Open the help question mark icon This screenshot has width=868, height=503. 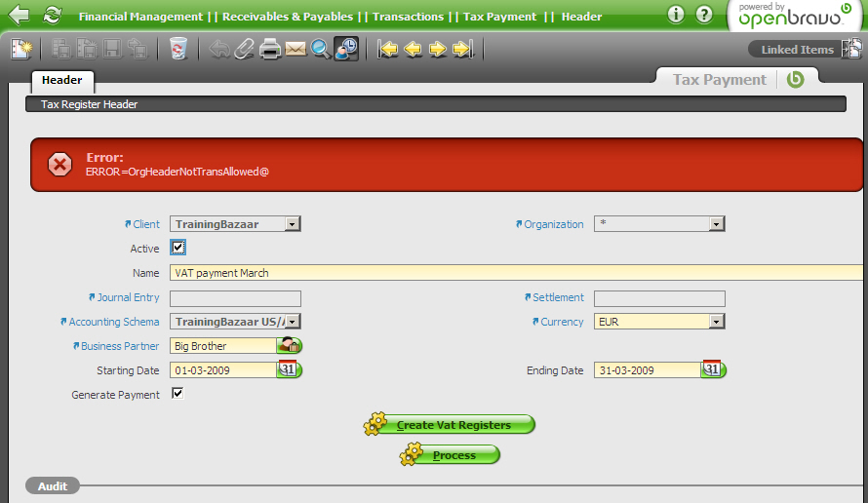tap(704, 15)
